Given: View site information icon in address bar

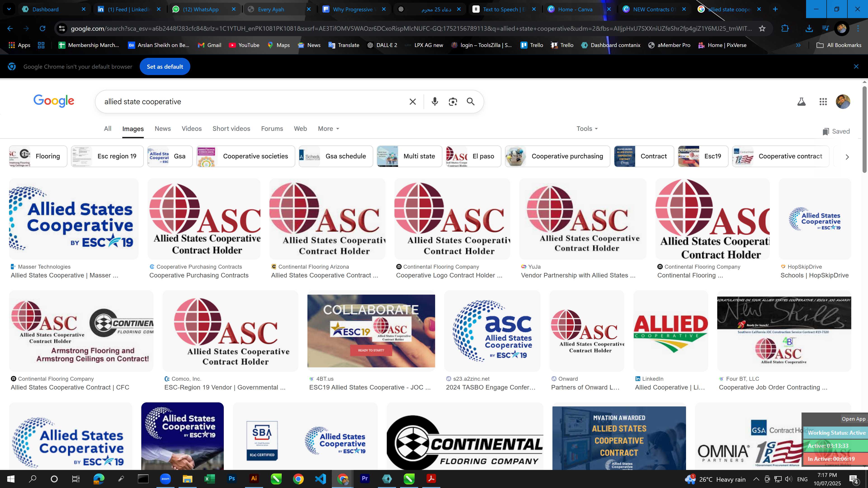Looking at the screenshot, I should [x=62, y=28].
